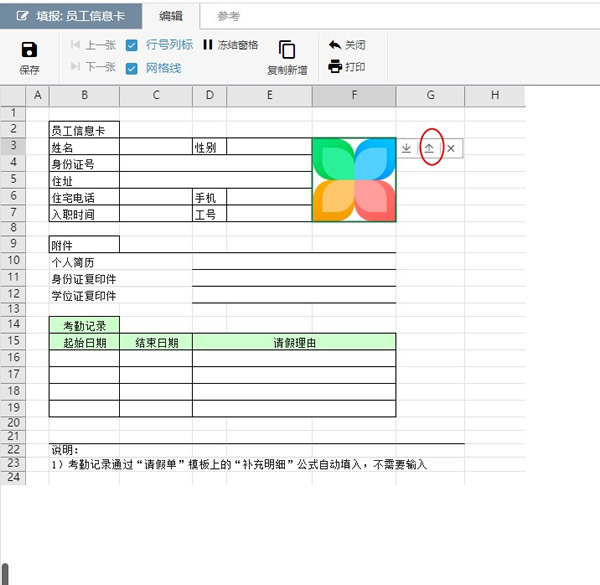The image size is (600, 585).
Task: Go to next record 下一张
Action: click(x=93, y=67)
